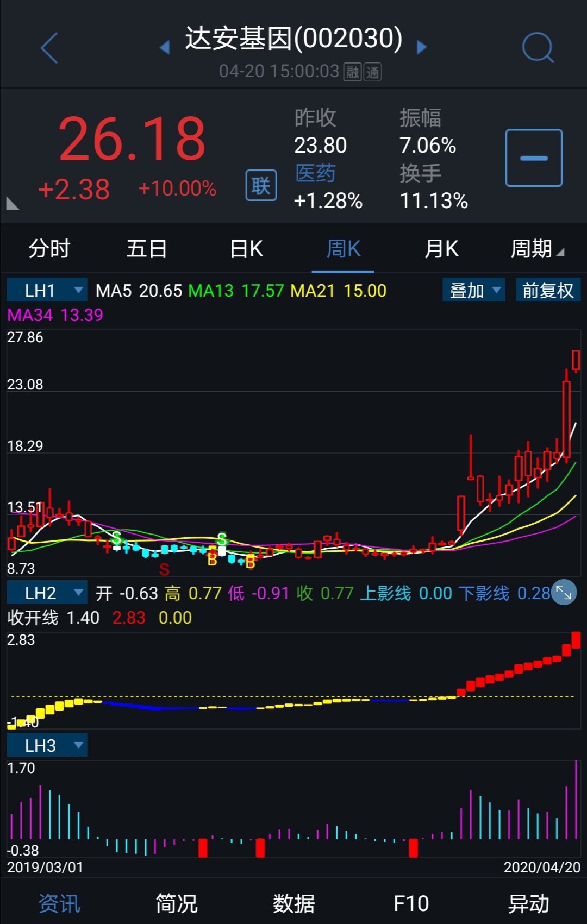The height and width of the screenshot is (924, 587).
Task: Tap the stock title 达安基因(002030)
Action: tap(293, 38)
